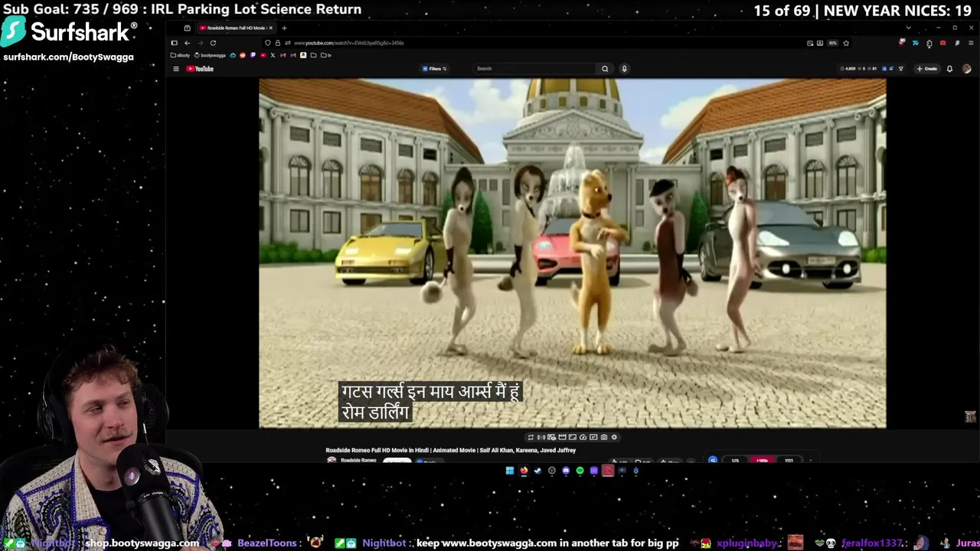Open Steam from the taskbar
This screenshot has width=980, height=551.
[x=537, y=471]
